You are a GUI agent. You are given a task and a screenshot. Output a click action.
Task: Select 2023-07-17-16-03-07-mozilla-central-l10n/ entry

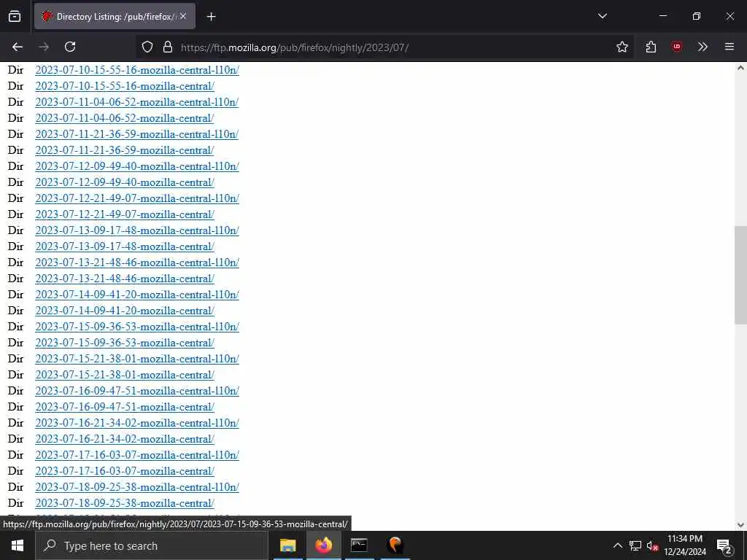[x=137, y=455]
